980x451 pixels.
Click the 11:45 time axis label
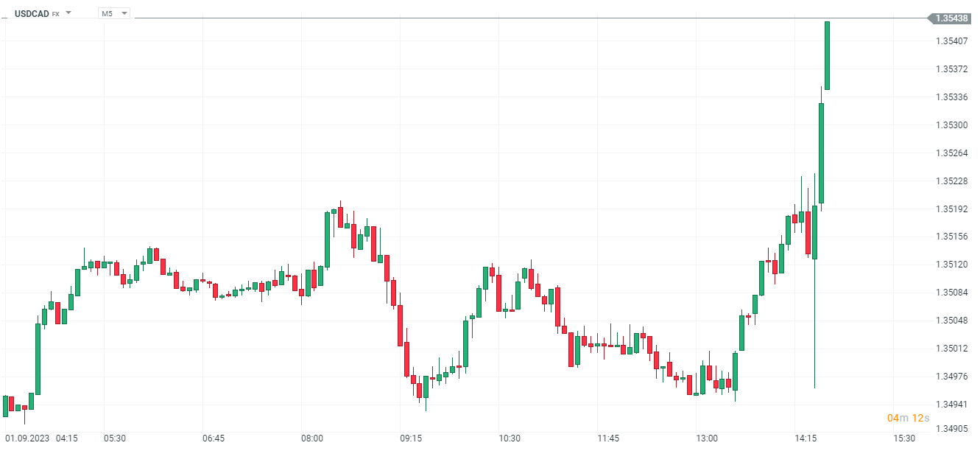coord(608,438)
